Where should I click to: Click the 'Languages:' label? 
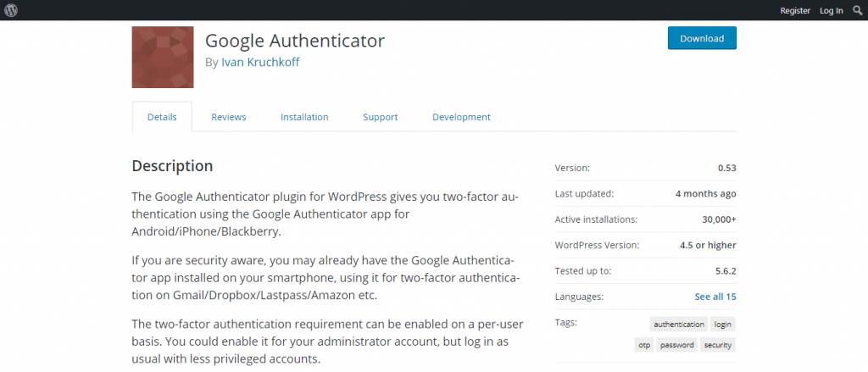point(579,297)
